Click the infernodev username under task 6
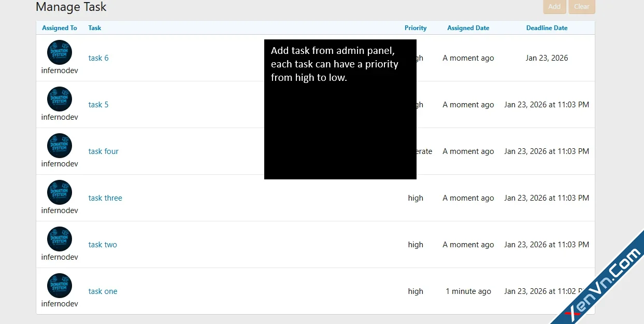This screenshot has width=644, height=324. (59, 70)
